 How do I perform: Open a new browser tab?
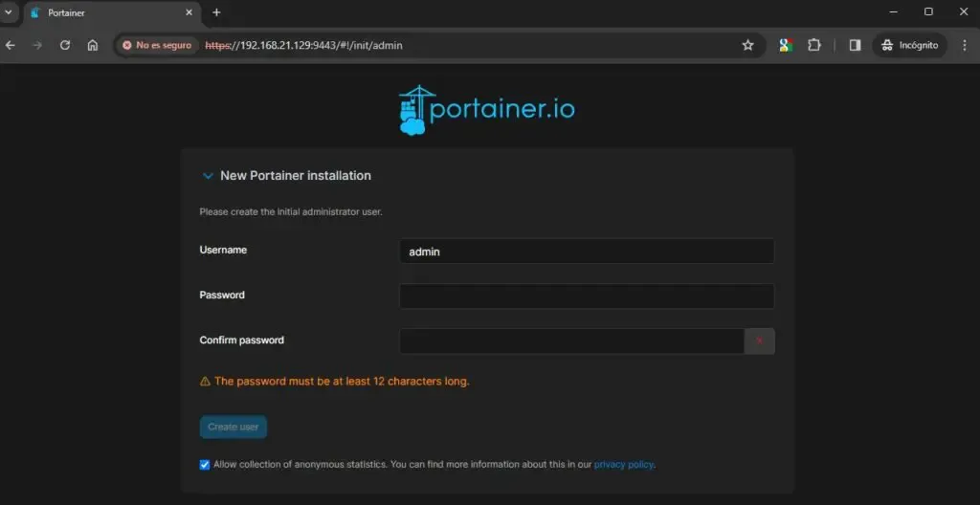click(216, 12)
